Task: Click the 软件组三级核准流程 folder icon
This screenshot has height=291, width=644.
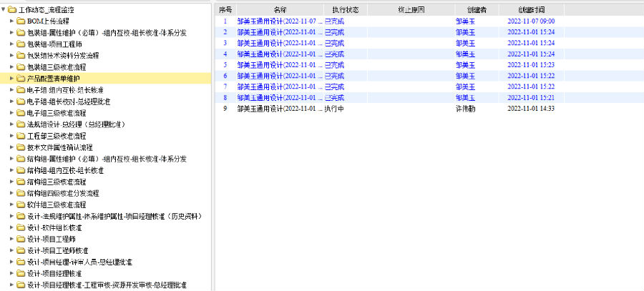Action: (x=21, y=204)
